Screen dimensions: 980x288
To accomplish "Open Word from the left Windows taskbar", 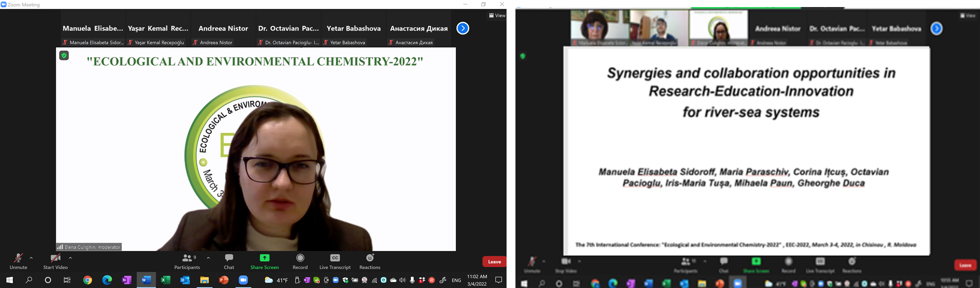I will 146,280.
